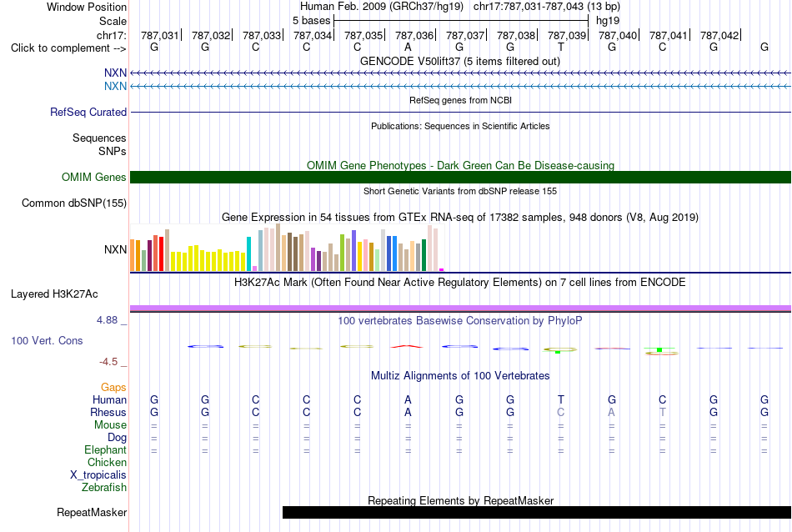The height and width of the screenshot is (532, 792).
Task: Click the Zebrafish species label
Action: [104, 488]
